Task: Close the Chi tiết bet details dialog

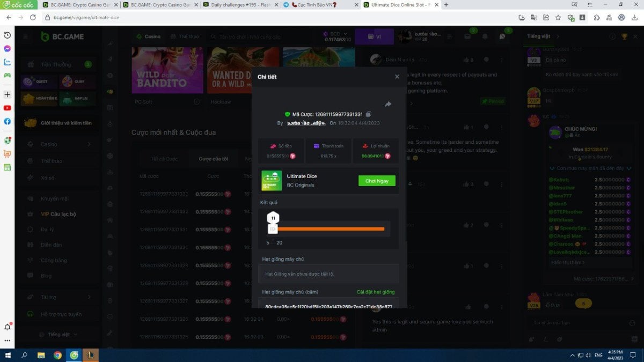Action: pos(397,77)
